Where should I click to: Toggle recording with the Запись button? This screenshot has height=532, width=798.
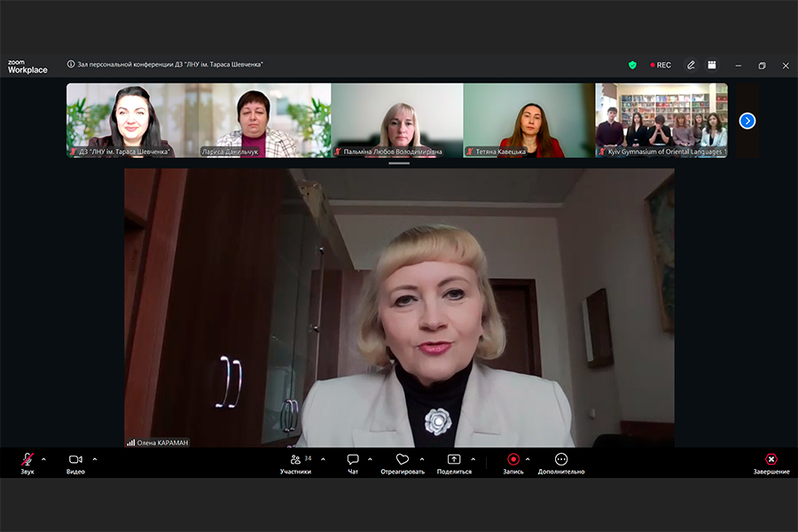tap(513, 459)
